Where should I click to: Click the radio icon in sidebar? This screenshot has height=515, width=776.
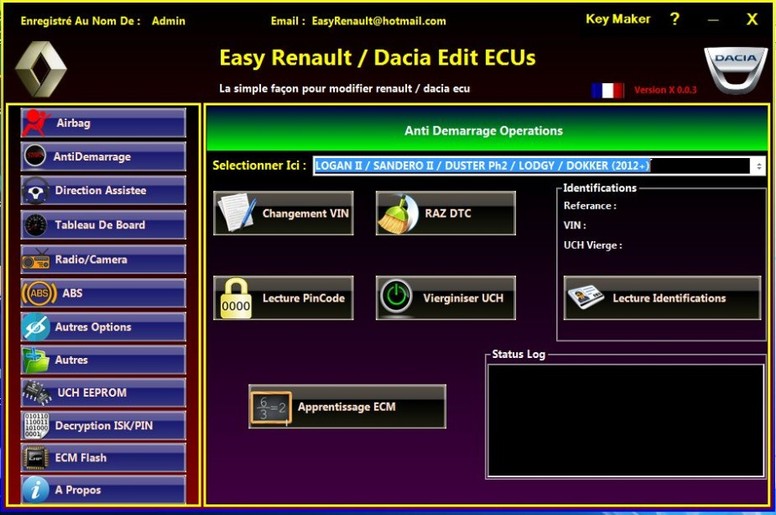35,259
